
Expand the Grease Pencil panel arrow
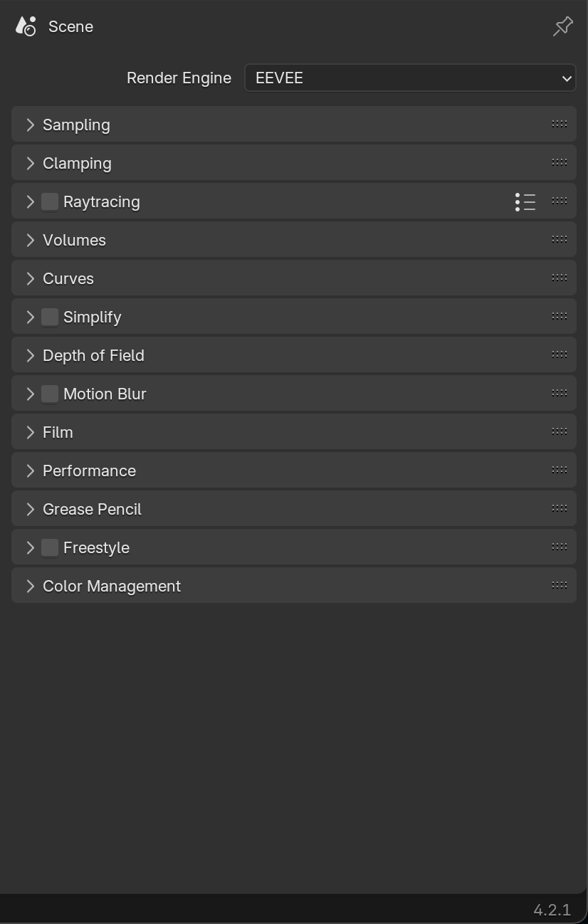coord(30,509)
